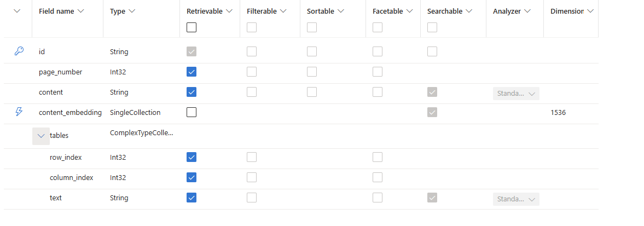The width and height of the screenshot is (644, 226).
Task: Uncheck Retrievable for the page_number field
Action: pos(192,72)
